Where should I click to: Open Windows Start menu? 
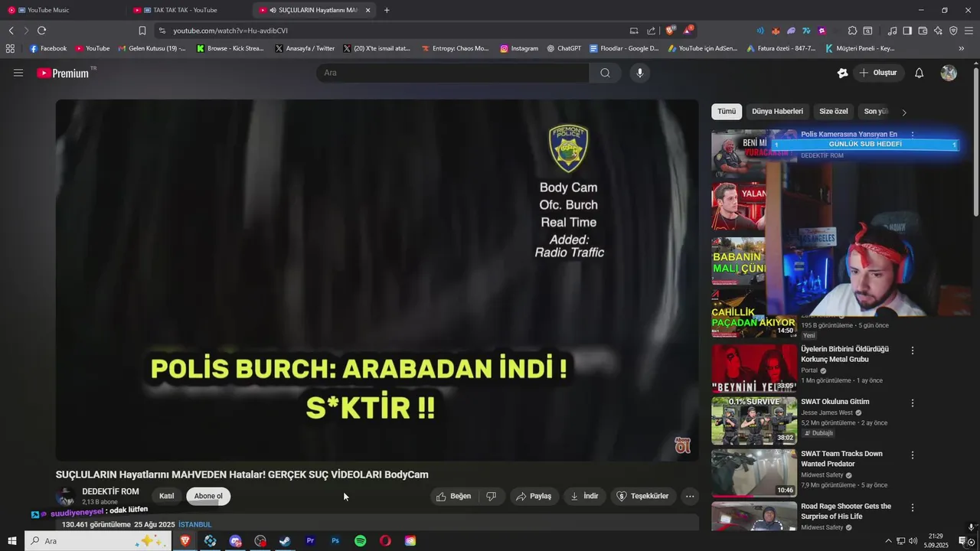(12, 541)
